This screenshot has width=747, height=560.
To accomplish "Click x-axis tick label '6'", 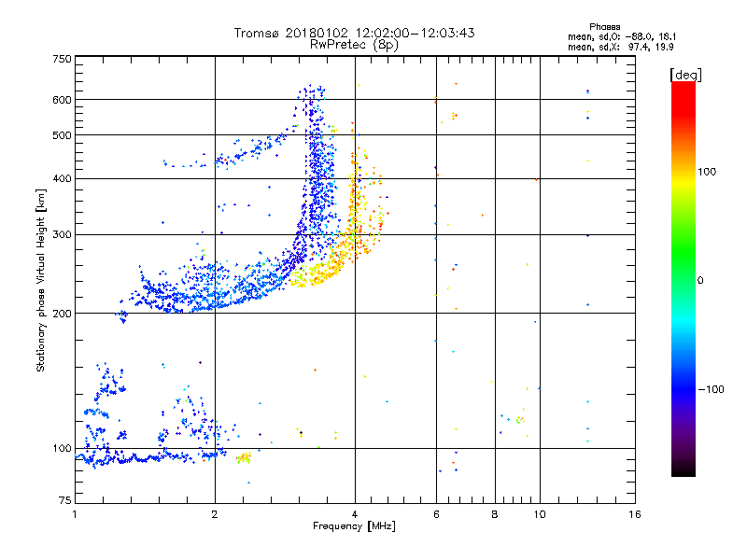I will point(436,514).
